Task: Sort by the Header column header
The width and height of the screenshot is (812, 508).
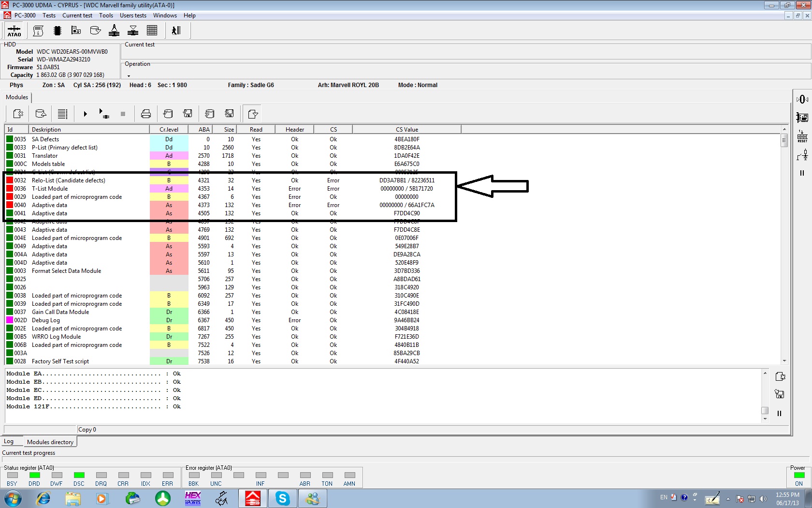Action: (295, 130)
